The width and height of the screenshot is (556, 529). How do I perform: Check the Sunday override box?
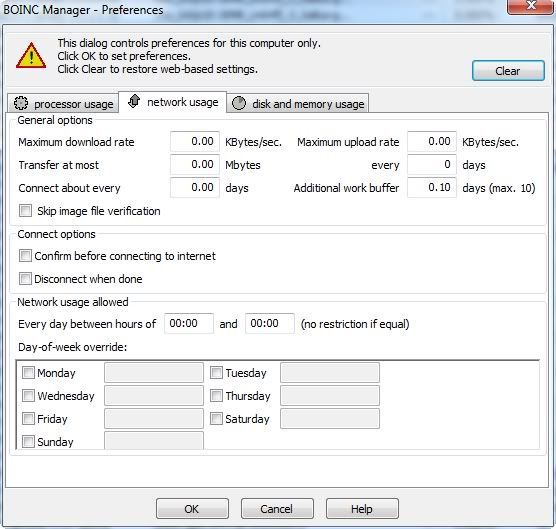tap(28, 442)
